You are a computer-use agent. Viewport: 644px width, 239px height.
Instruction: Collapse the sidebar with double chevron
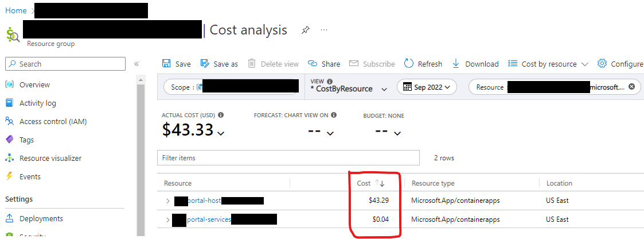136,64
